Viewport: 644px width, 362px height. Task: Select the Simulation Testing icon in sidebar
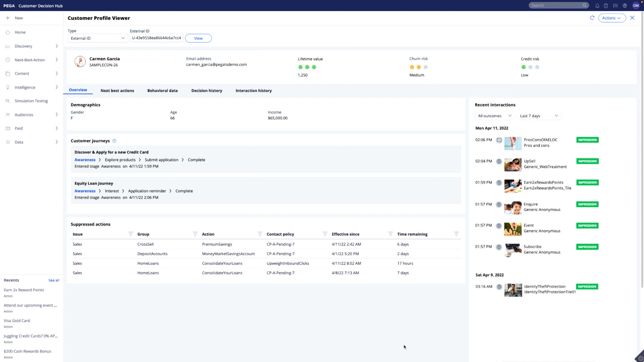coord(7,101)
